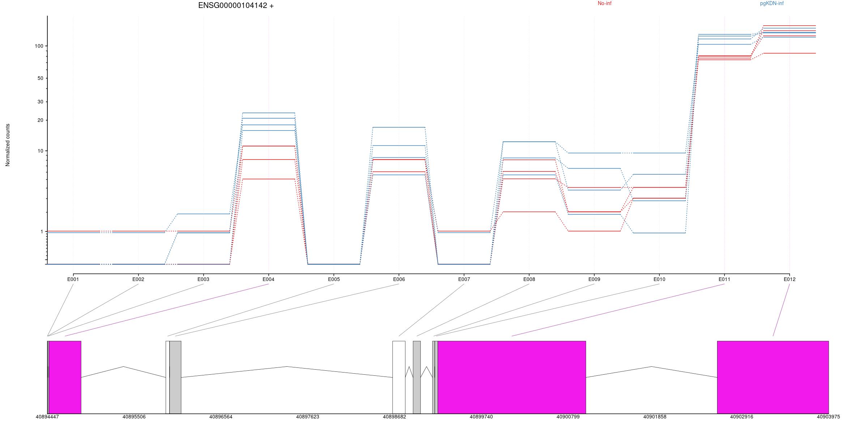Click the topmost blue line segment over E004

pos(269,113)
